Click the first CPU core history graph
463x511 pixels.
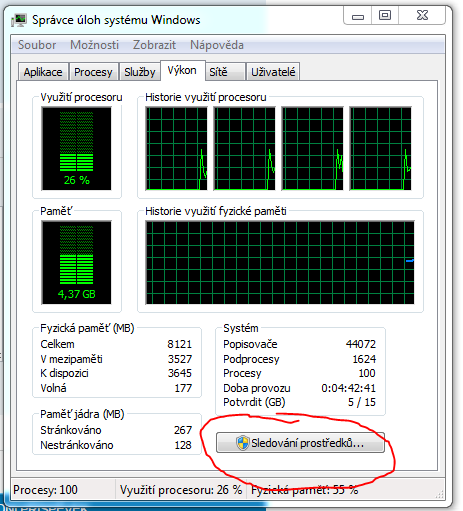(176, 149)
